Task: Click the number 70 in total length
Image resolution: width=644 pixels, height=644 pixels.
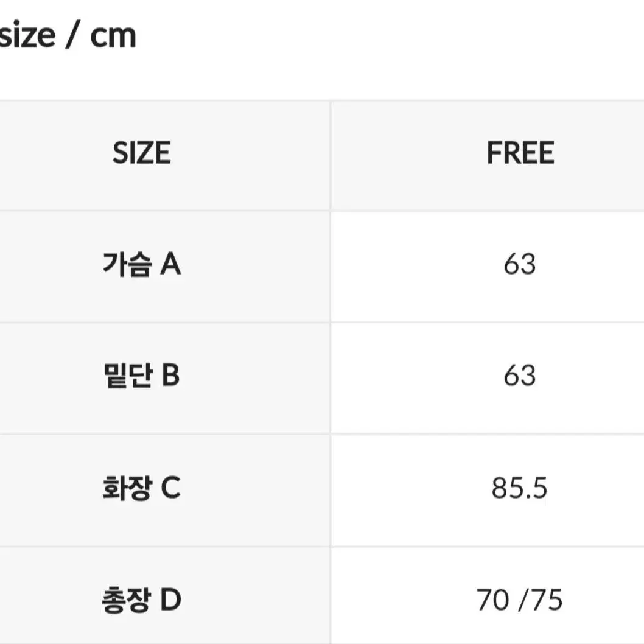Action: pyautogui.click(x=493, y=600)
